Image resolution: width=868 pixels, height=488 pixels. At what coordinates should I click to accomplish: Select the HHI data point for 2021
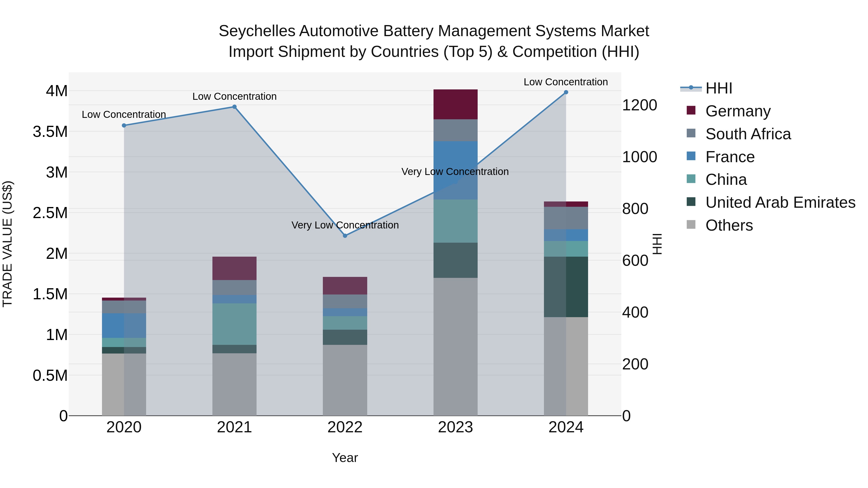[x=235, y=107]
